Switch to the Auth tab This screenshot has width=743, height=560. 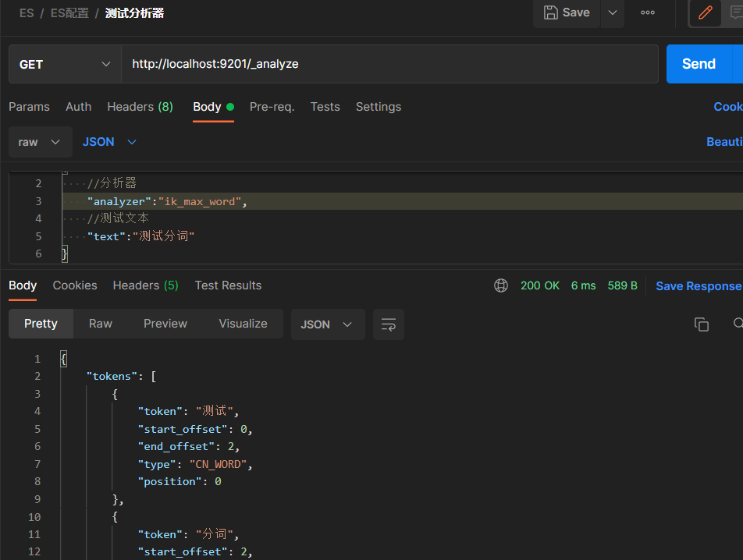click(x=79, y=107)
